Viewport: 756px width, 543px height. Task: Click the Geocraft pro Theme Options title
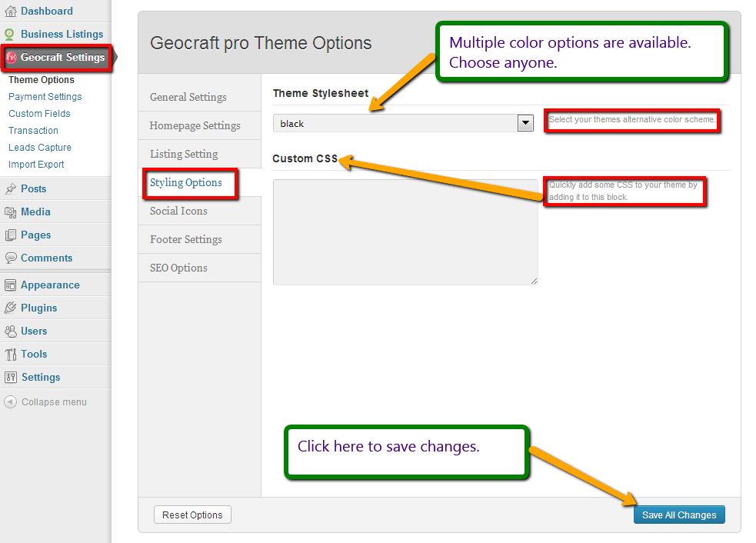pos(261,43)
